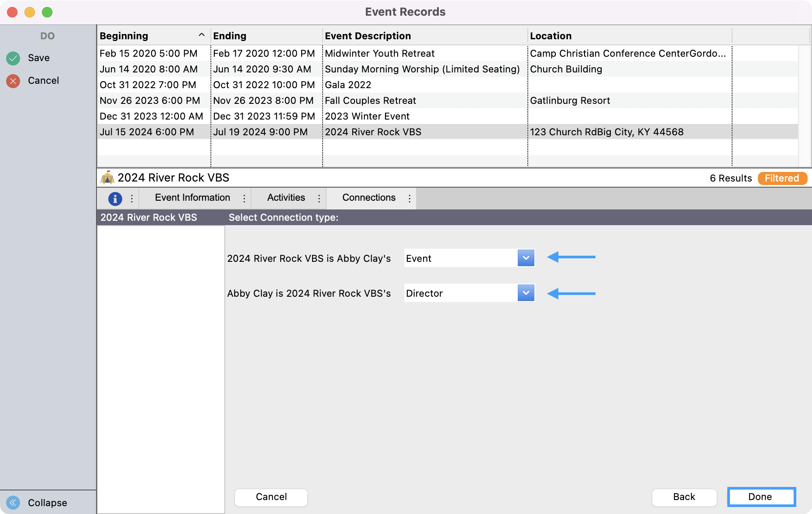Open the options dots next to Event Information
812x514 pixels.
coord(244,199)
